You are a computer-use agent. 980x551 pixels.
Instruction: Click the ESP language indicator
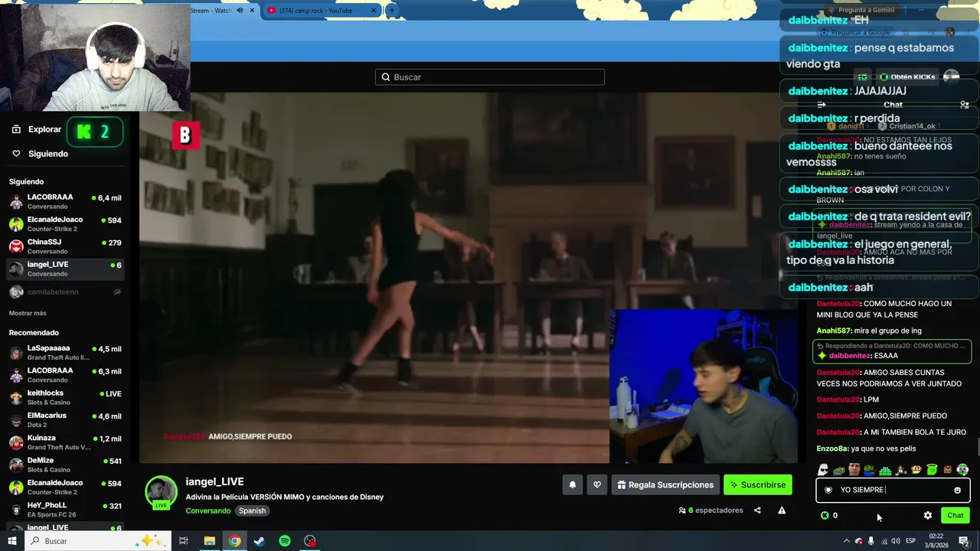910,541
